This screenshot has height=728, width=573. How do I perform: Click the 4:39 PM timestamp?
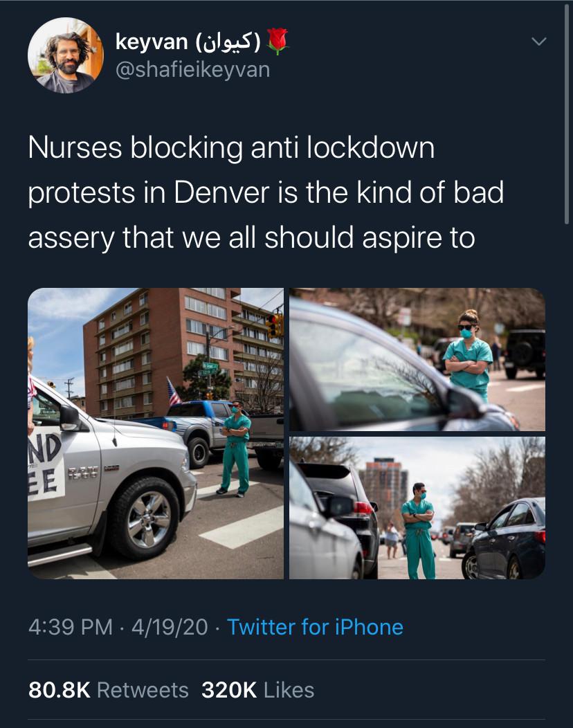[70, 627]
